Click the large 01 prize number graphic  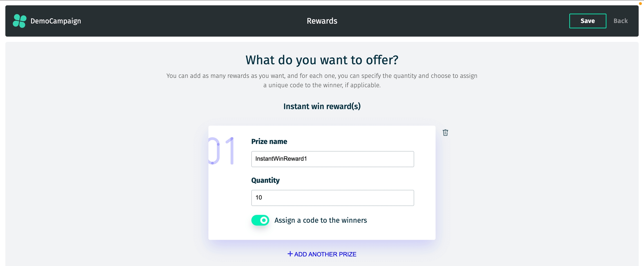tap(221, 151)
